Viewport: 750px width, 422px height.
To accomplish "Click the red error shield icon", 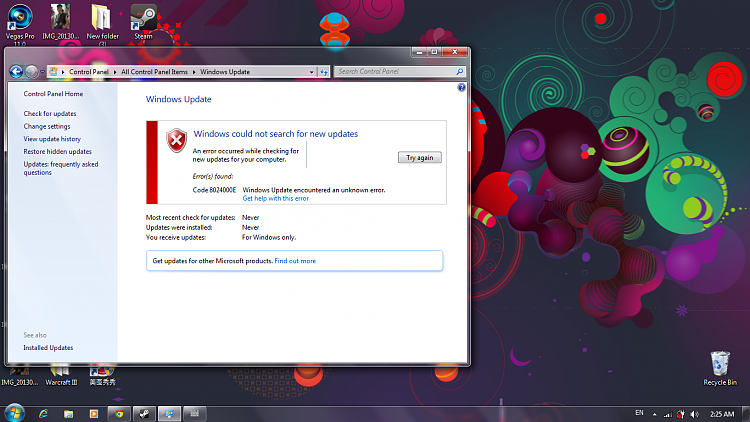I will [176, 141].
